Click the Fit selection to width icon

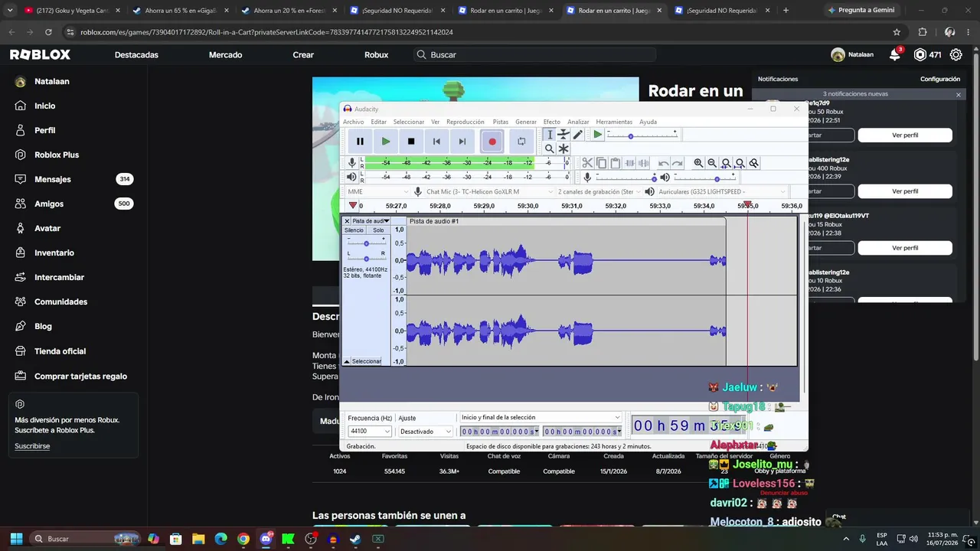click(726, 163)
